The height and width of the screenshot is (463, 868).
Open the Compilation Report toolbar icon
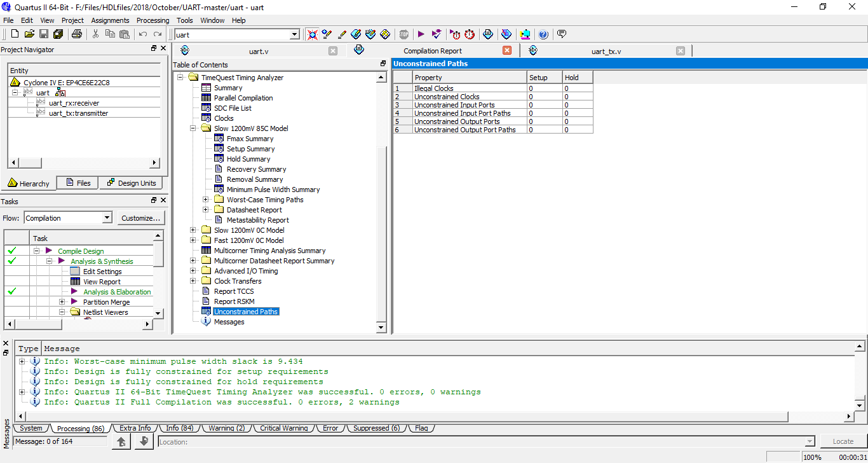487,34
